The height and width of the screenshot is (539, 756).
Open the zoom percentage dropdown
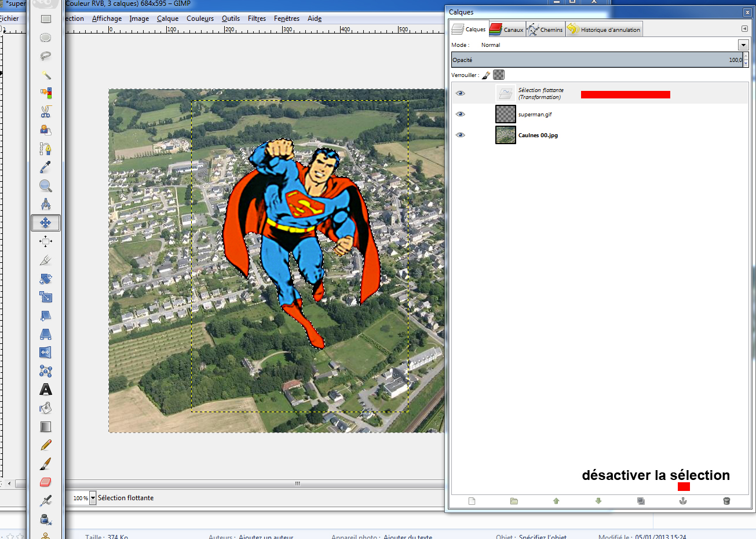93,498
